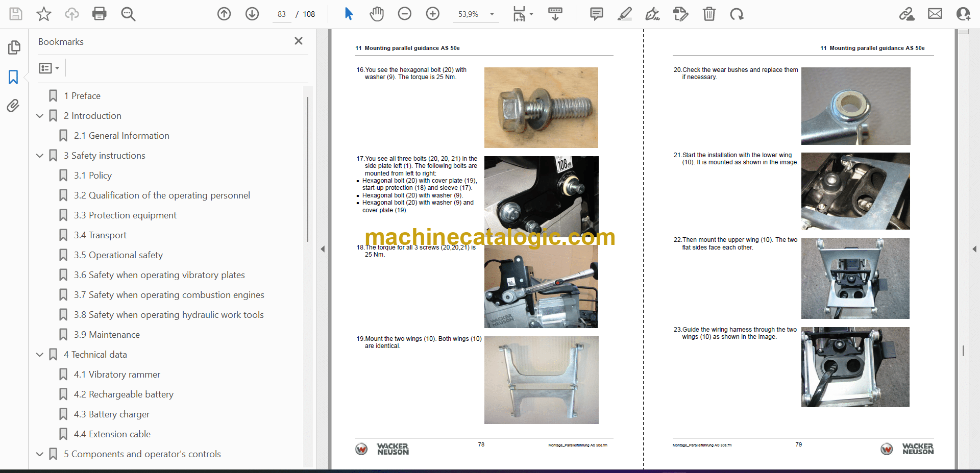The width and height of the screenshot is (980, 473).
Task: Toggle the Bookmarks panel icon
Action: 13,77
